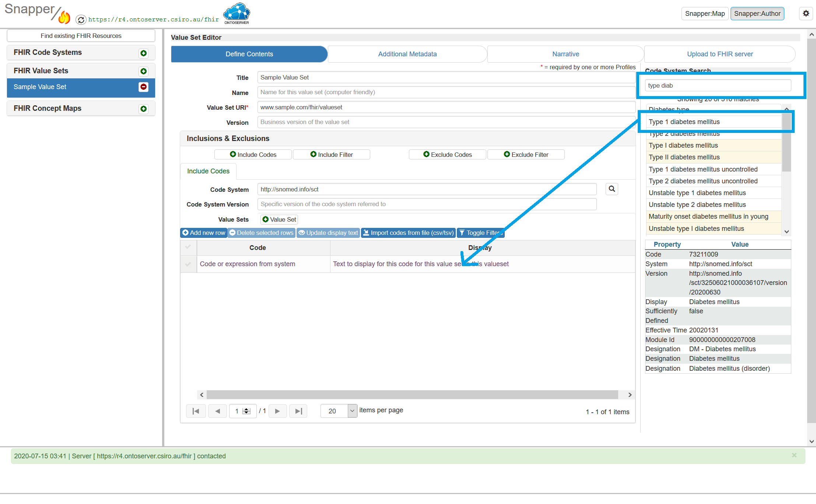Click the server refresh icon
816x504 pixels.
pos(81,20)
